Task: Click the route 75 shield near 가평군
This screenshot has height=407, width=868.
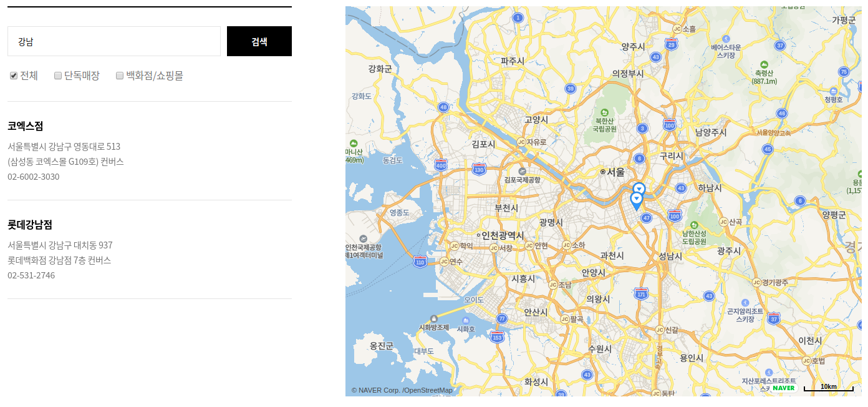Action: [844, 71]
